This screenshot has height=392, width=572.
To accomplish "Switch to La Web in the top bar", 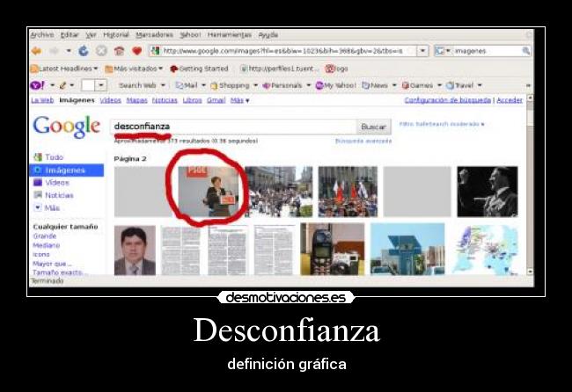I will [42, 100].
